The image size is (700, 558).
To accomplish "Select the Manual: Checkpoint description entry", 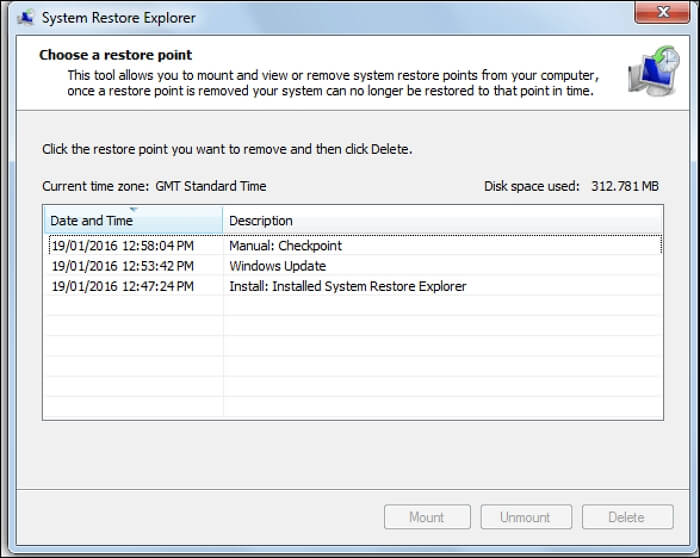I will pyautogui.click(x=285, y=246).
